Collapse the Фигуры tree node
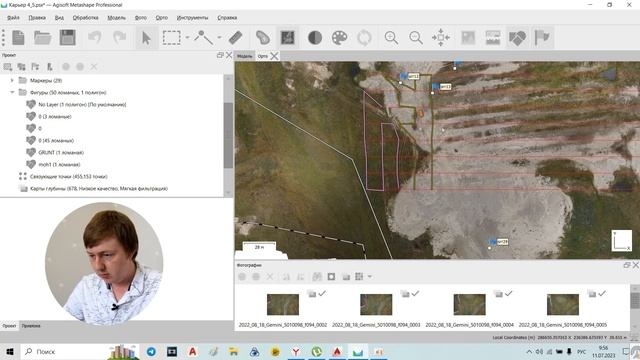This screenshot has height=360, width=640. pyautogui.click(x=12, y=92)
